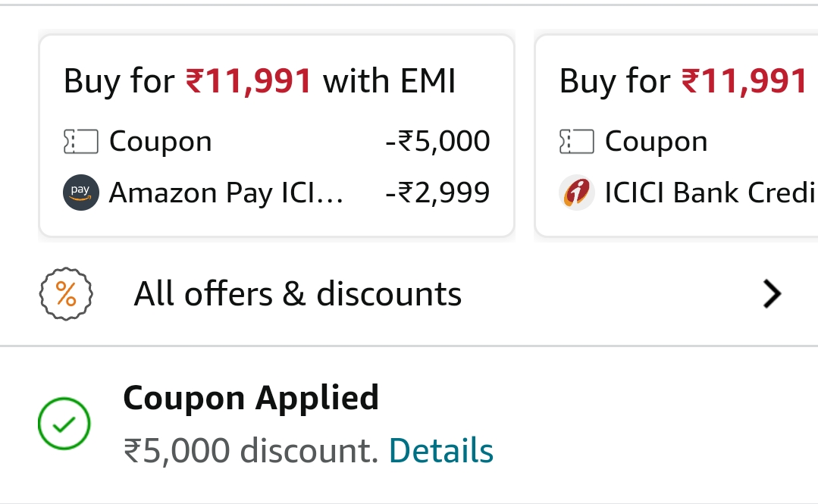
Task: Select the Buy for ₹11,991 with EMI heading
Action: tap(259, 81)
